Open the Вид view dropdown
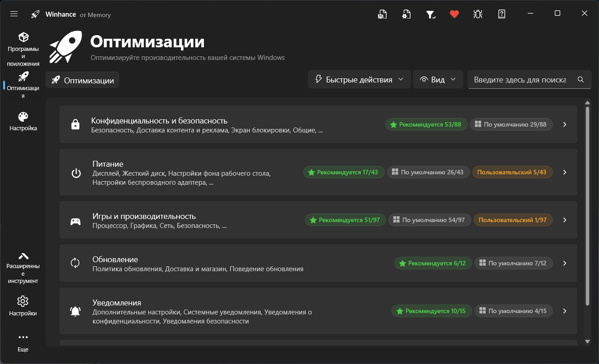 [x=438, y=79]
